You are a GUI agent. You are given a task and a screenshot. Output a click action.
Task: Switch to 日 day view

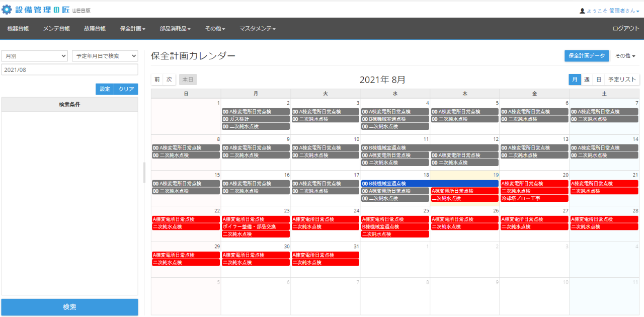point(598,80)
